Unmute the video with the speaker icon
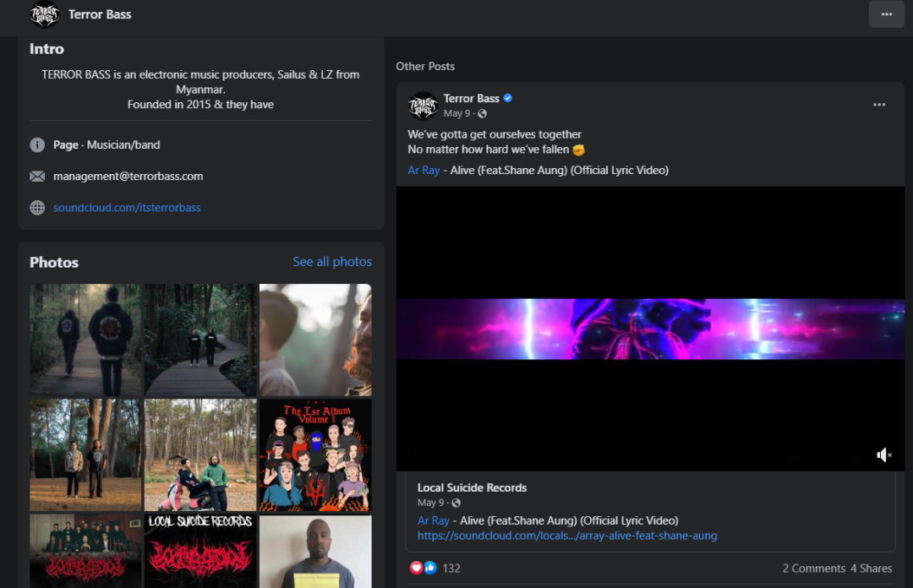 884,455
